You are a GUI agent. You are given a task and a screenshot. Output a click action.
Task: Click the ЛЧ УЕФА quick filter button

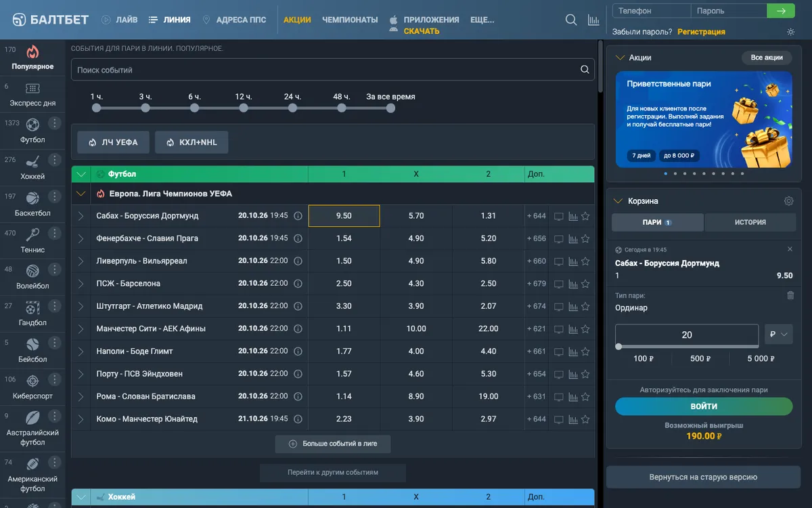(113, 142)
